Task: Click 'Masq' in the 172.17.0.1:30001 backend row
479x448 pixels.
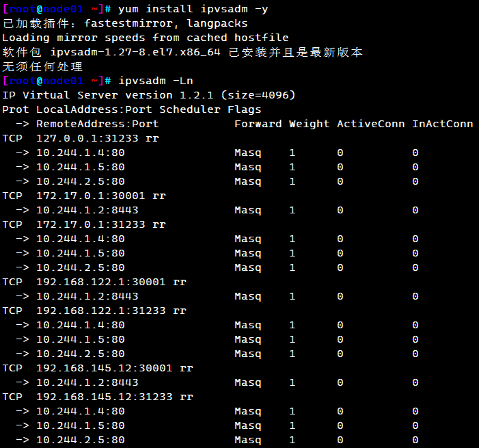Action: tap(248, 211)
